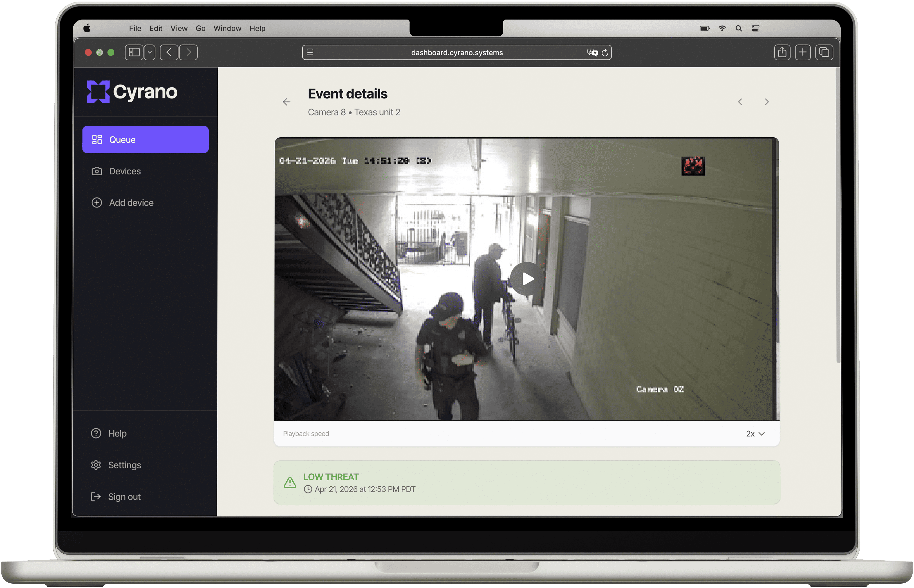Go forward with Safari forward button

pyautogui.click(x=188, y=52)
